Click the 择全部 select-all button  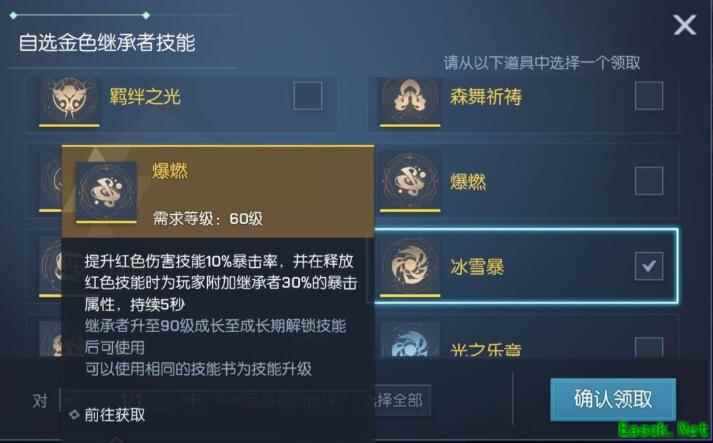pos(400,400)
